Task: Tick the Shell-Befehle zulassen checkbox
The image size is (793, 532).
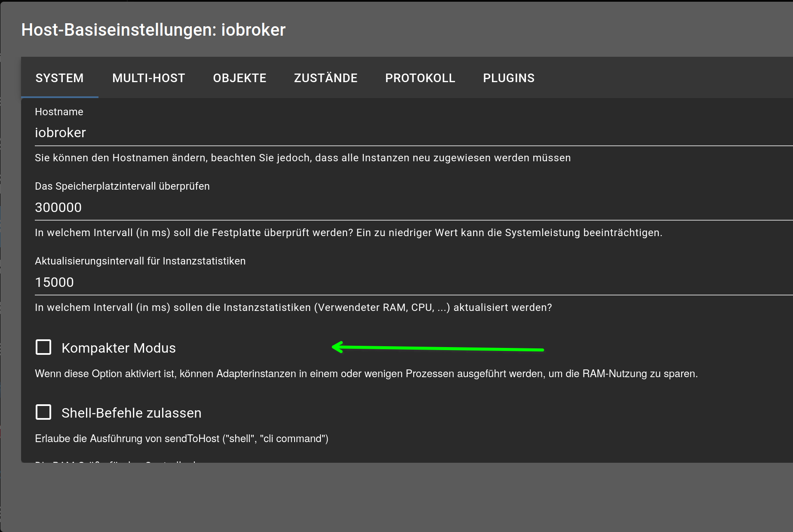Action: 43,412
